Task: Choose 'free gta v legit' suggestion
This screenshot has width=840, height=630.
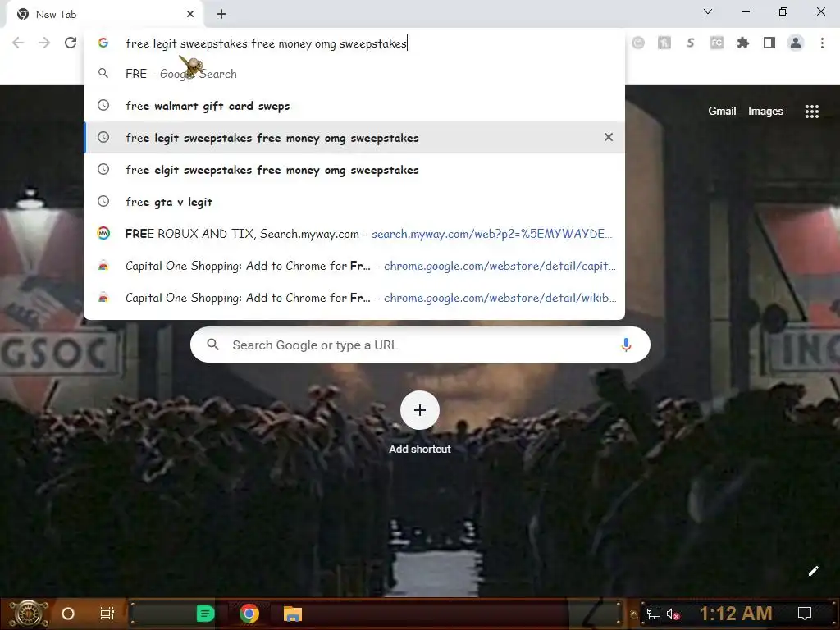Action: pyautogui.click(x=354, y=202)
